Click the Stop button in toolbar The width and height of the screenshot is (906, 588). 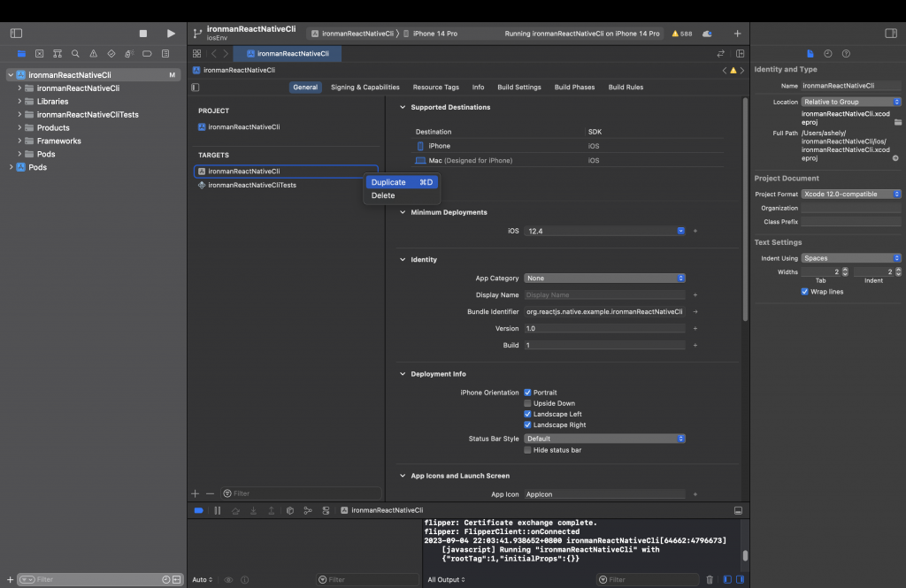(143, 34)
